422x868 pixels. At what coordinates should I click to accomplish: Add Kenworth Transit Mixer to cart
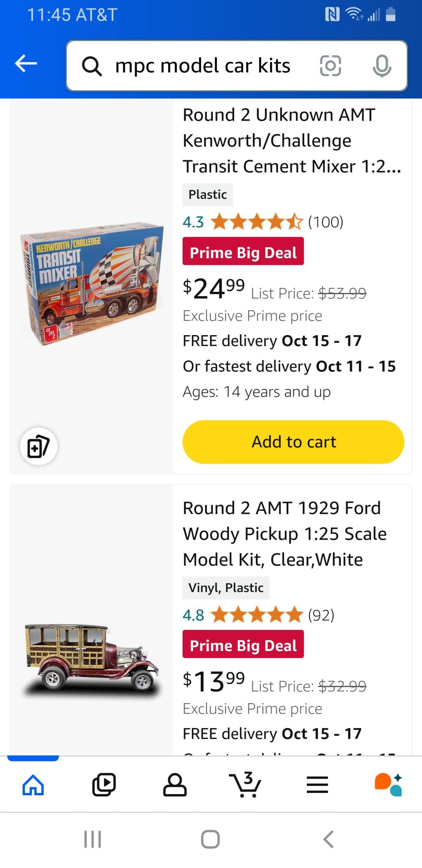[293, 442]
